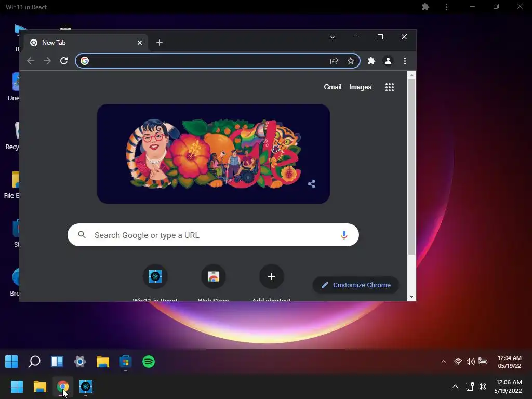Open the emulated clock showing 12:04 AM

[x=510, y=362]
